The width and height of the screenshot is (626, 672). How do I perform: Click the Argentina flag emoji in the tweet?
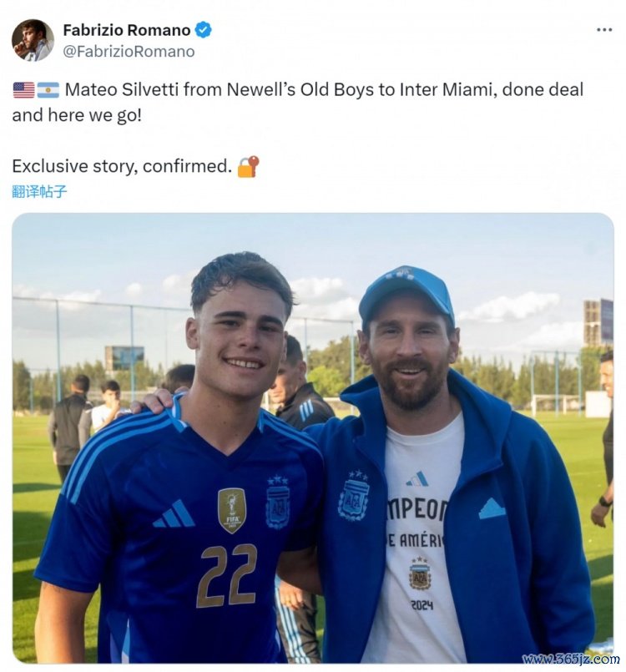point(48,89)
